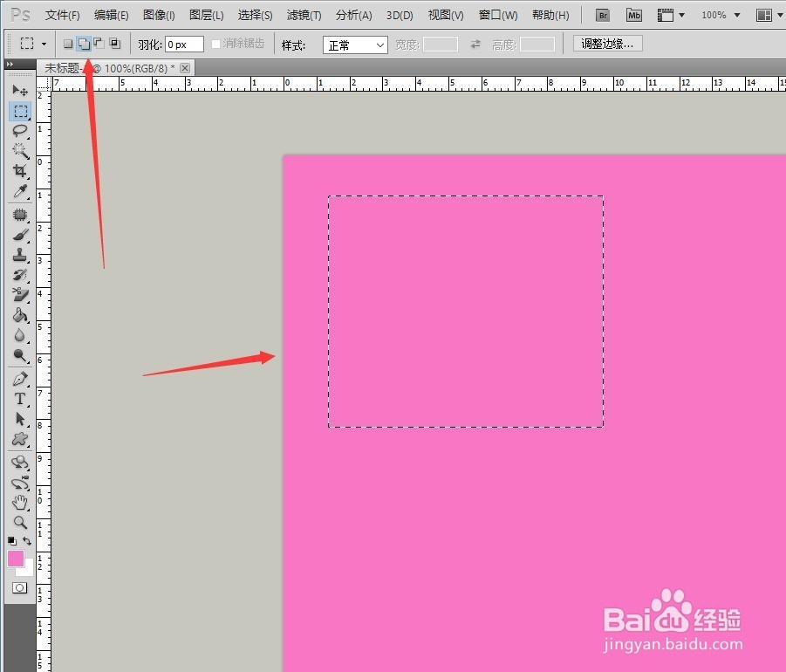Open the 图层(L) menu

(206, 15)
